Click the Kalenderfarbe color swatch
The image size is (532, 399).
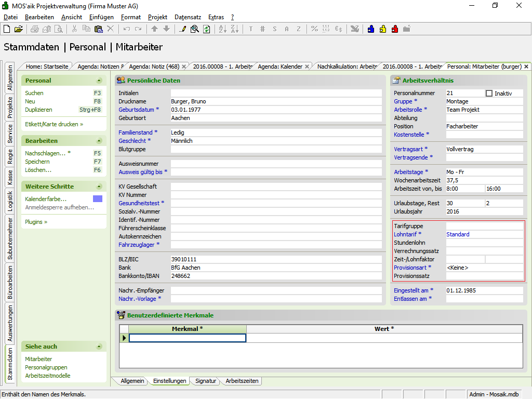98,199
